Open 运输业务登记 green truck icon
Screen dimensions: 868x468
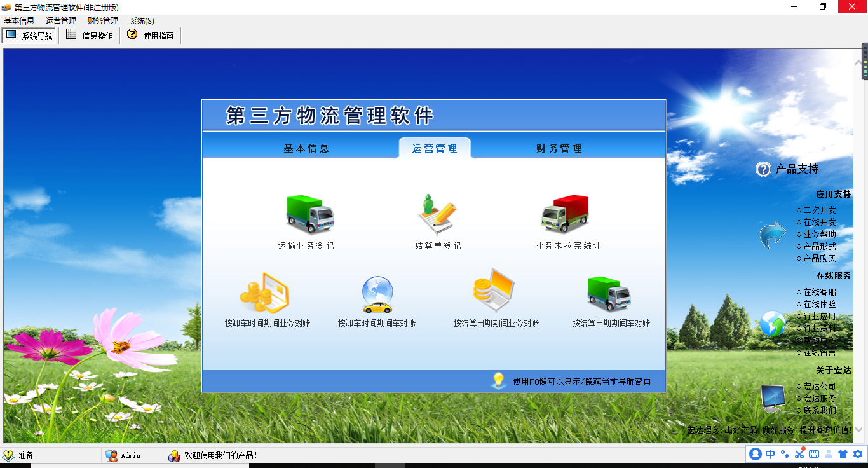[309, 214]
